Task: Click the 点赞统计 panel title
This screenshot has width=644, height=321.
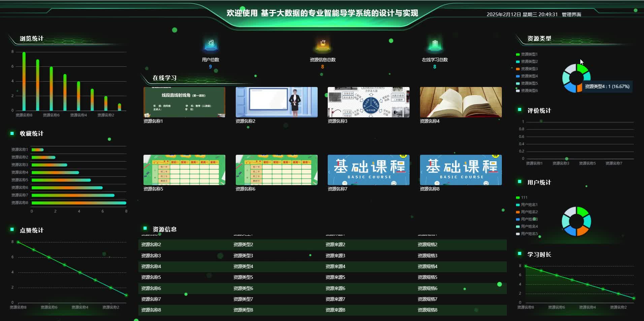Action: 32,230
